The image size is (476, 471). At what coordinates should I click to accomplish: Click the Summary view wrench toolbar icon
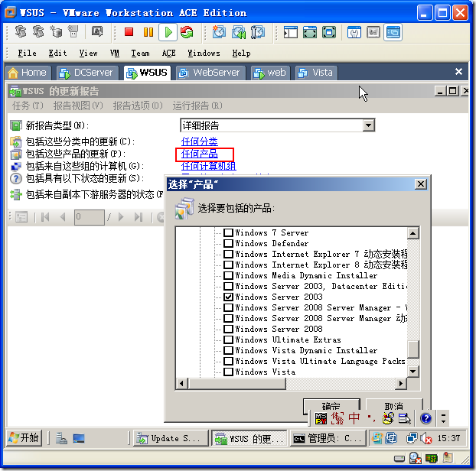[354, 32]
